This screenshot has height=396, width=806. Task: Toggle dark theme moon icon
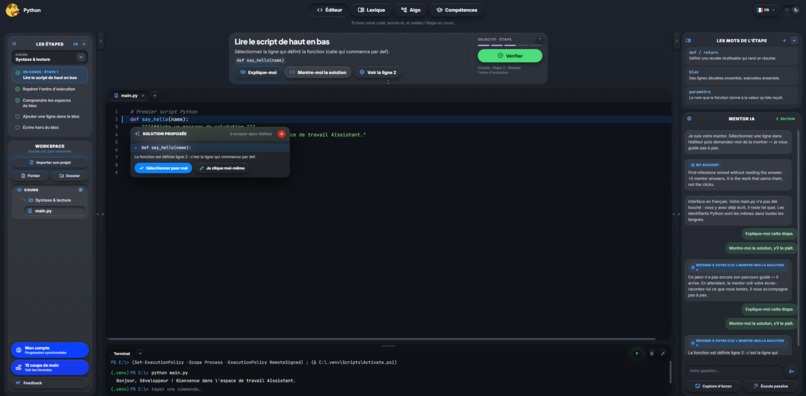(x=796, y=10)
